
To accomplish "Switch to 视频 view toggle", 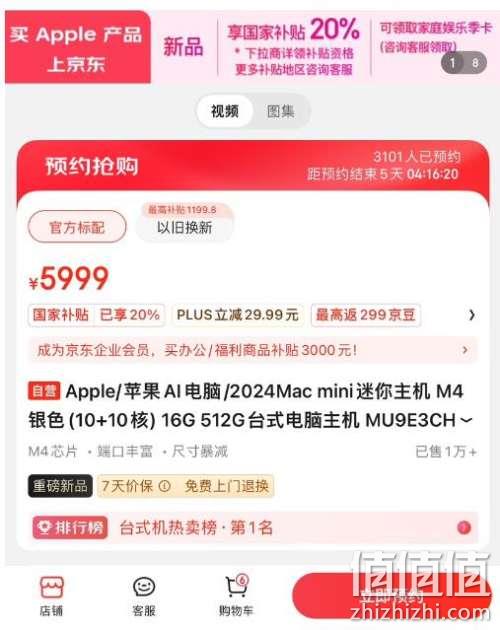I will coord(225,111).
